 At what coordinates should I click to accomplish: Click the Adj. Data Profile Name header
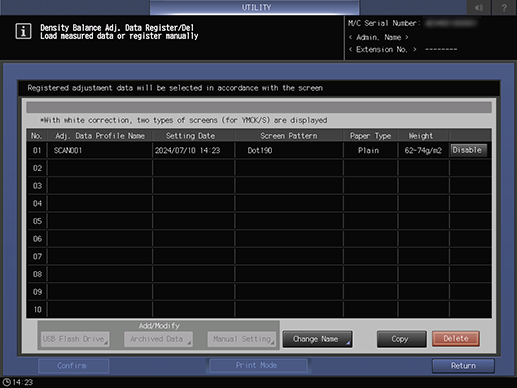100,136
